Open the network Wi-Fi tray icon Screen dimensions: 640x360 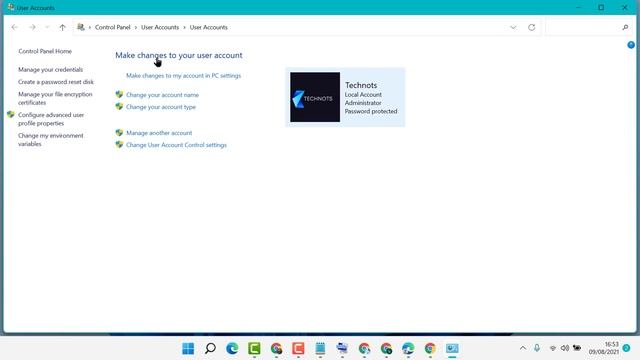click(553, 348)
